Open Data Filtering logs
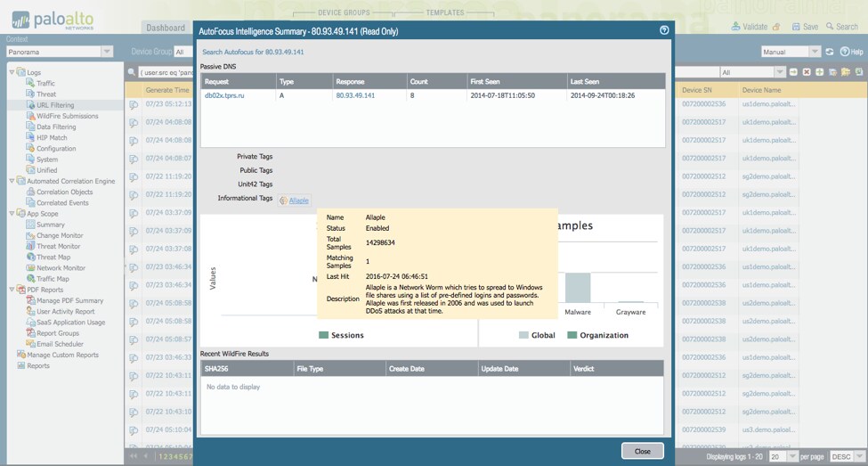Screen dimensions: 868x466 (x=56, y=127)
